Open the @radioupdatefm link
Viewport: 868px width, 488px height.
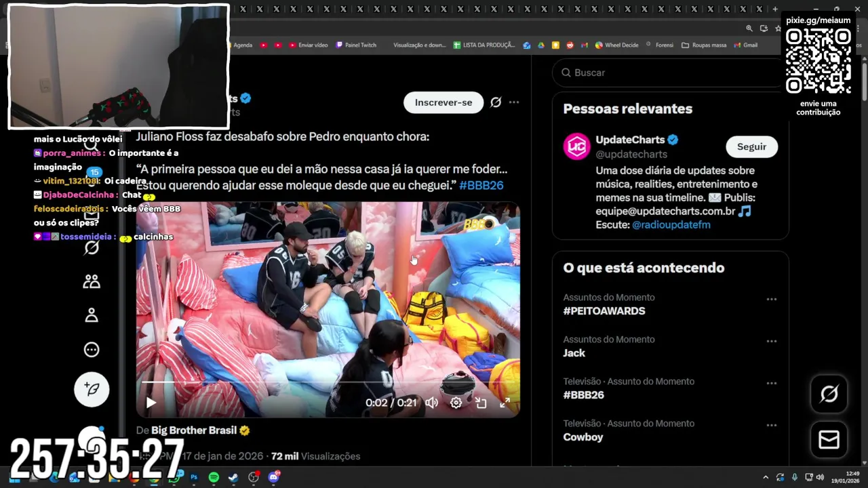[x=671, y=224]
